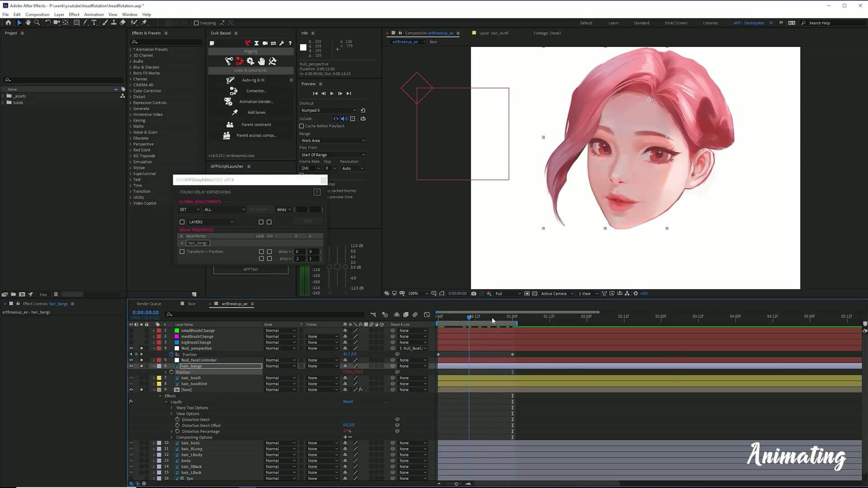Check the Transform > Position checkbox
This screenshot has height=488, width=868.
coord(182,252)
